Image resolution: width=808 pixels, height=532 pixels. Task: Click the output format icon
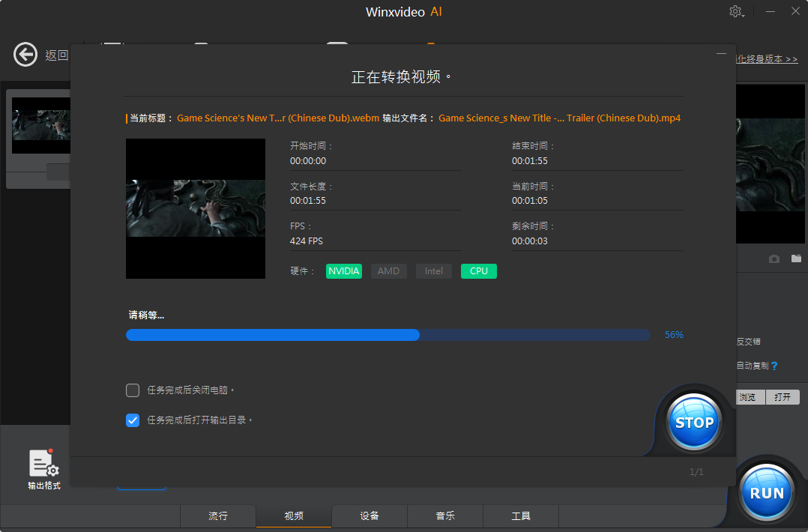[44, 469]
